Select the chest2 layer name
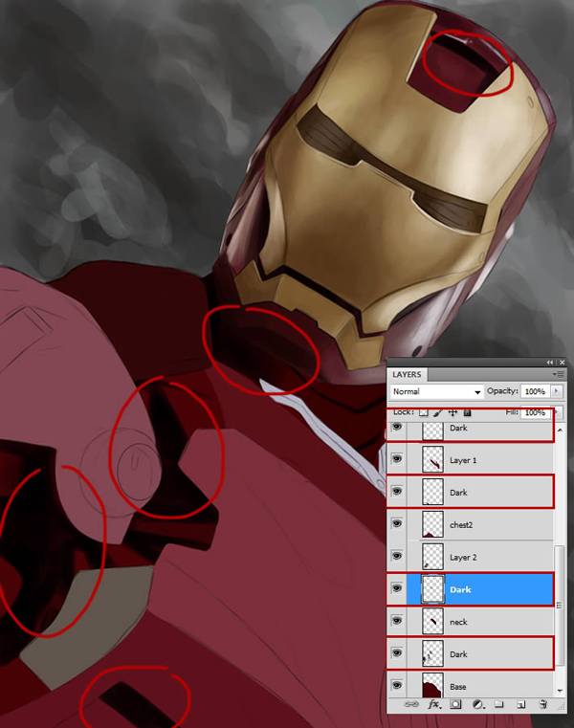 461,525
